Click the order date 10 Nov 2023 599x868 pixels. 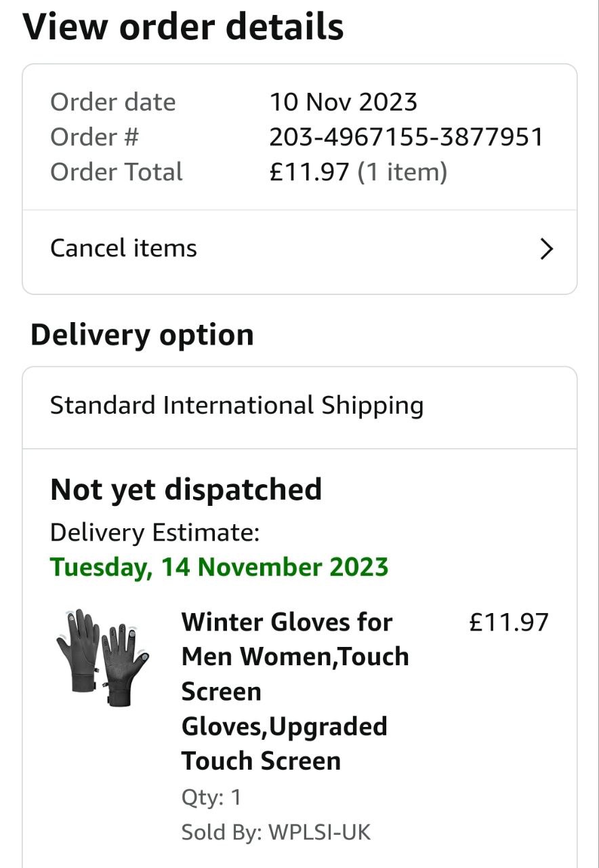coord(343,102)
